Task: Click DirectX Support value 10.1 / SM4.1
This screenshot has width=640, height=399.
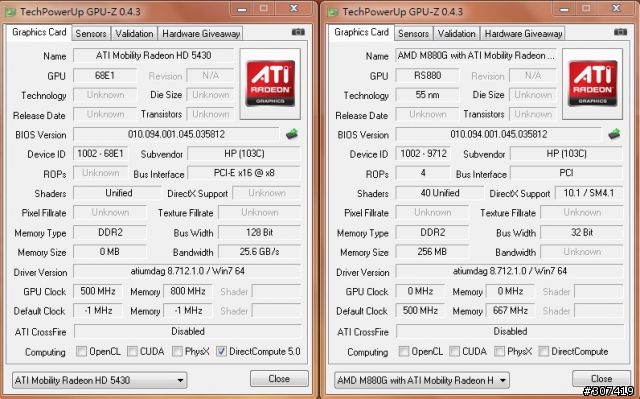Action: pyautogui.click(x=589, y=193)
